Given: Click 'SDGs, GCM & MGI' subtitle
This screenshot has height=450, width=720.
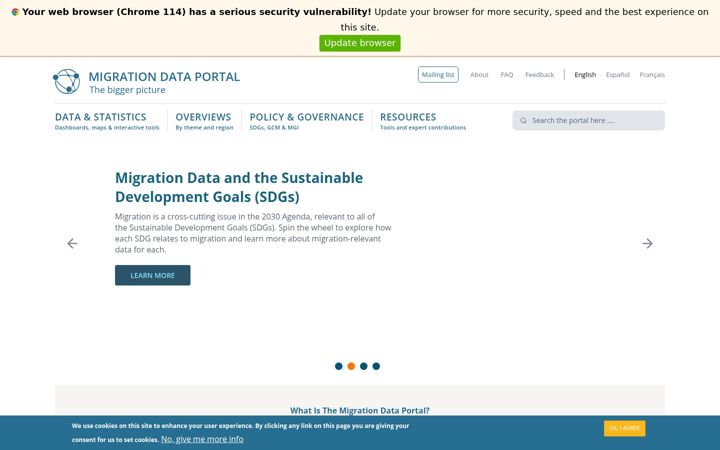Looking at the screenshot, I should (x=274, y=128).
